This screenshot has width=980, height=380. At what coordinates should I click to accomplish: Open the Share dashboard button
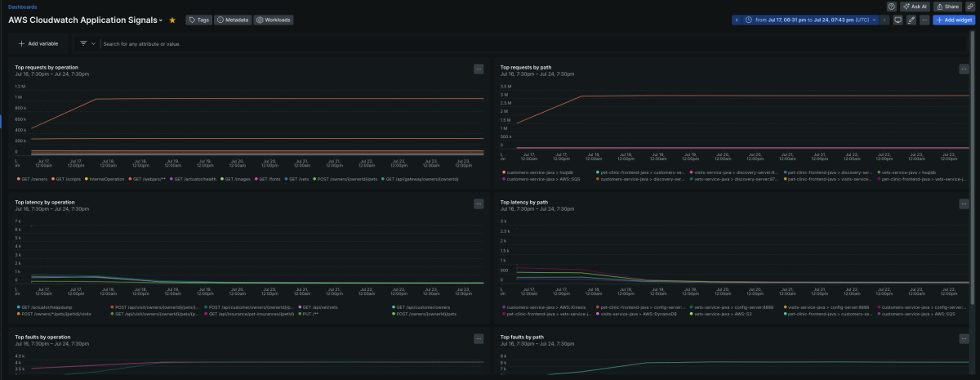pyautogui.click(x=947, y=6)
